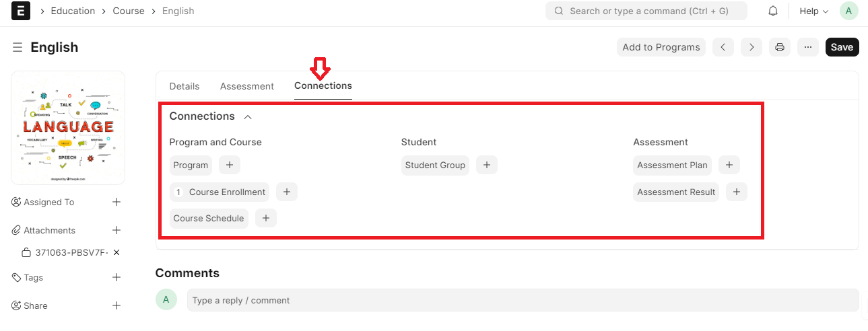Remove attachment 371063-PBSV7F with X icon
The image size is (868, 331).
116,252
